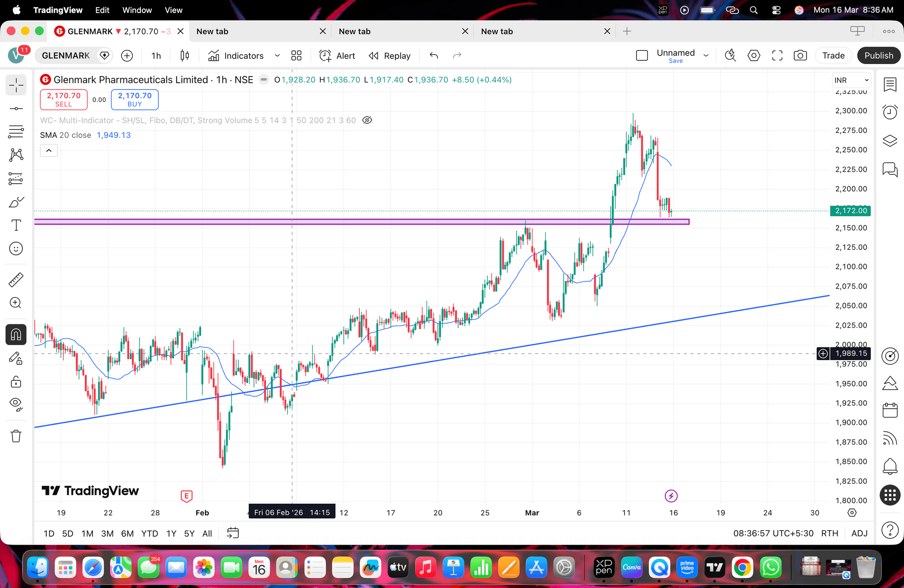
Task: Hide all drawings on chart
Action: click(16, 404)
